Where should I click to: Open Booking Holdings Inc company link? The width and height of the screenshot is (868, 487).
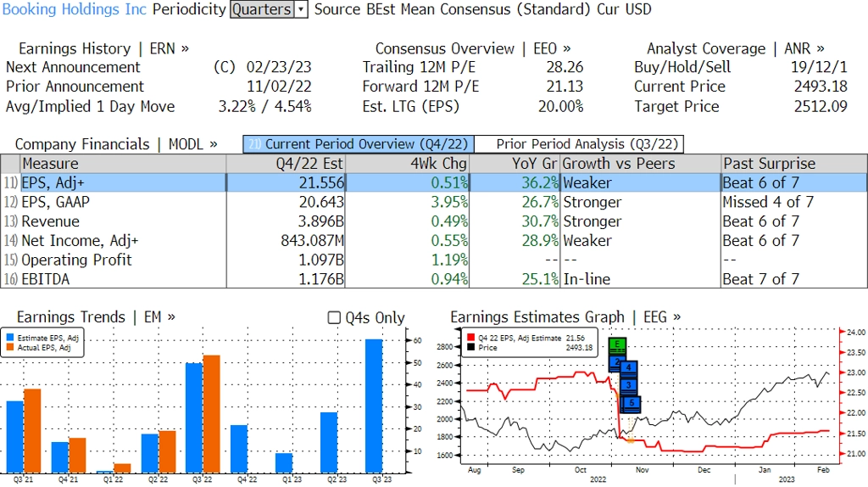click(75, 9)
